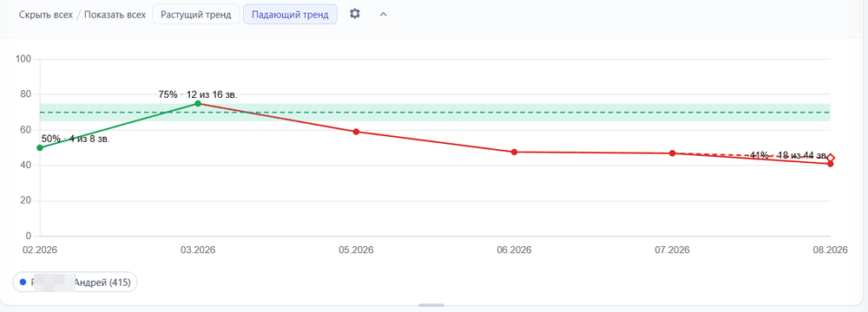Viewport: 868px width, 312px height.
Task: Grab the panel resize handle at bottom
Action: [431, 305]
